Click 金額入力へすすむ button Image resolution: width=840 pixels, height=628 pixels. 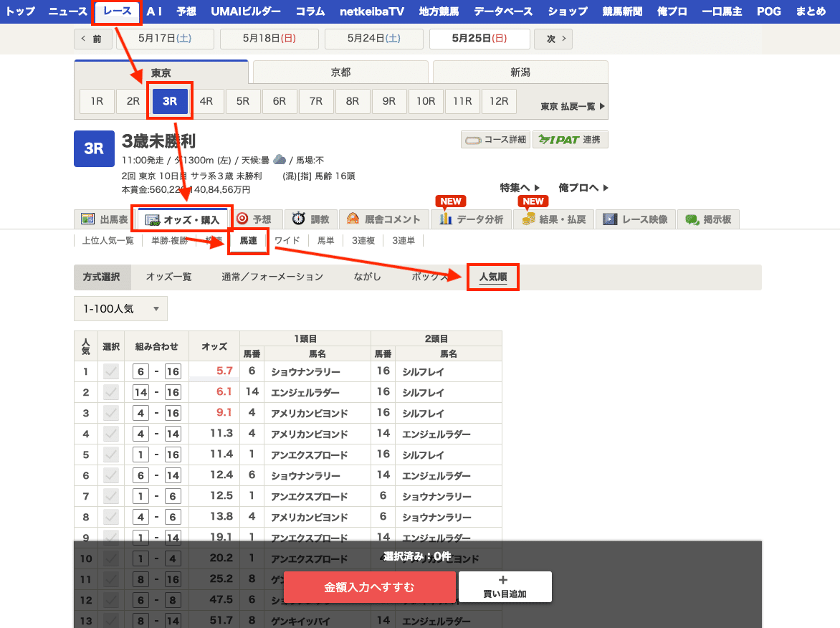[369, 587]
